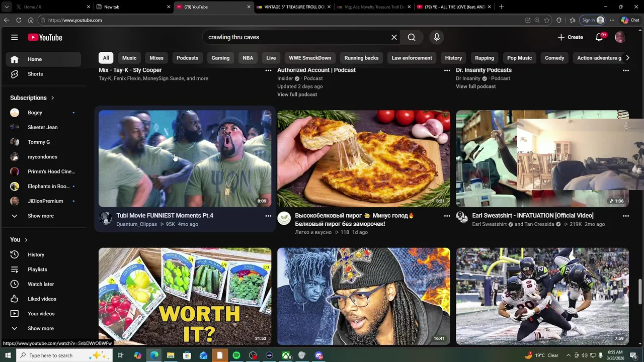Open options menu for Tubi Movie FUNNIEST Moments

pos(268,216)
